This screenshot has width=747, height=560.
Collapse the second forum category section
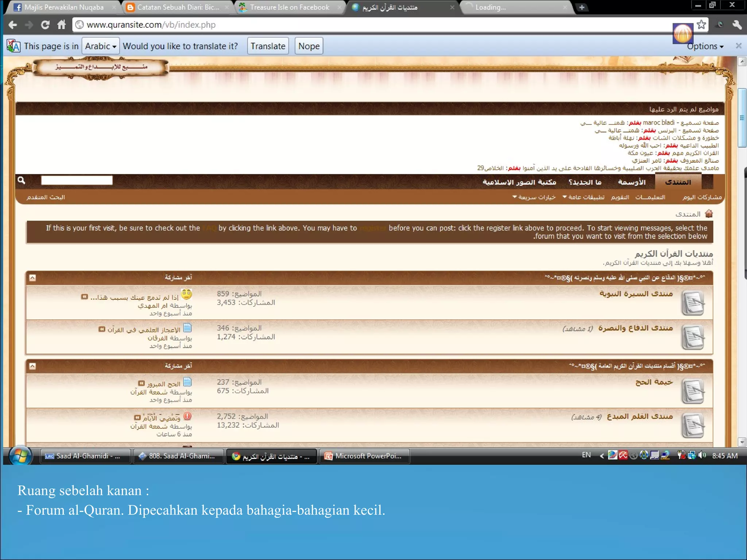(32, 366)
